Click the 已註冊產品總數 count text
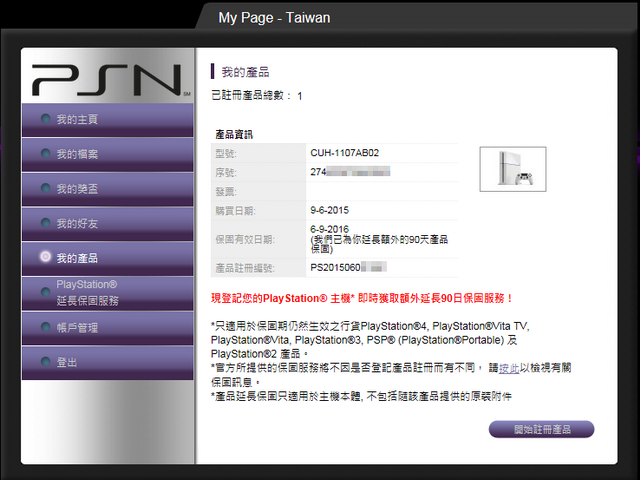The width and height of the screenshot is (640, 480). point(257,96)
